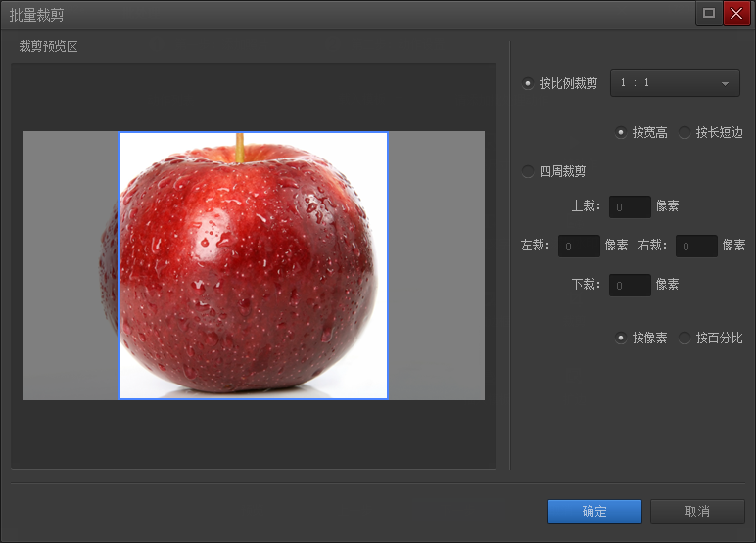This screenshot has height=543, width=756.
Task: Click the 批量裁剪 title bar text
Action: point(36,15)
